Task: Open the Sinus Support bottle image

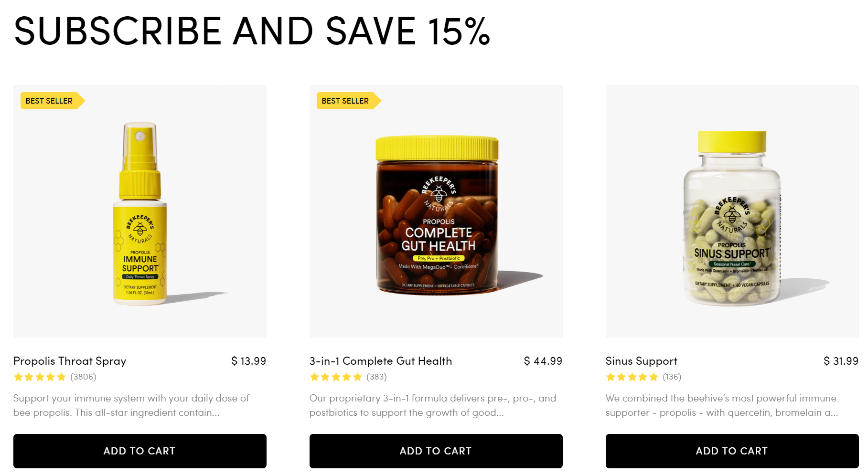Action: (732, 211)
